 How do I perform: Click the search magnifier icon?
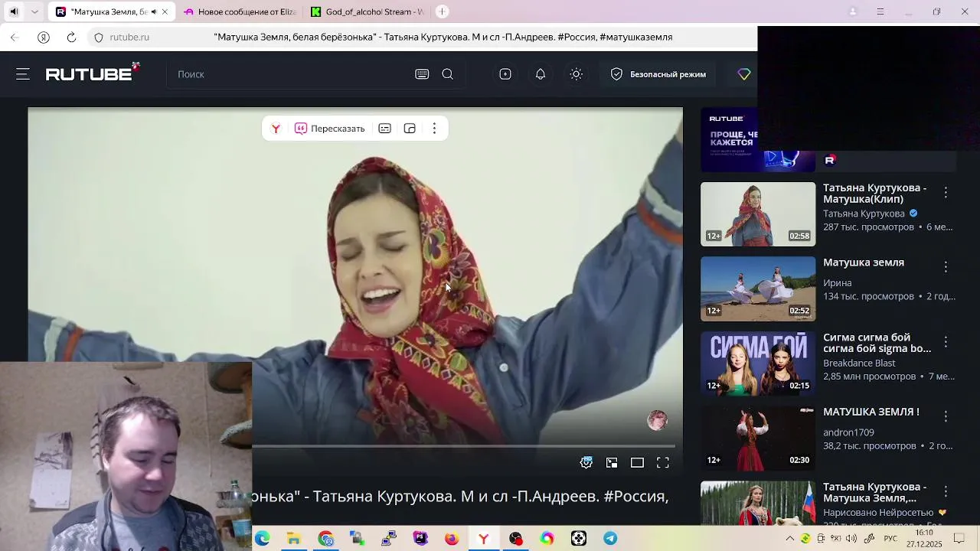coord(448,74)
